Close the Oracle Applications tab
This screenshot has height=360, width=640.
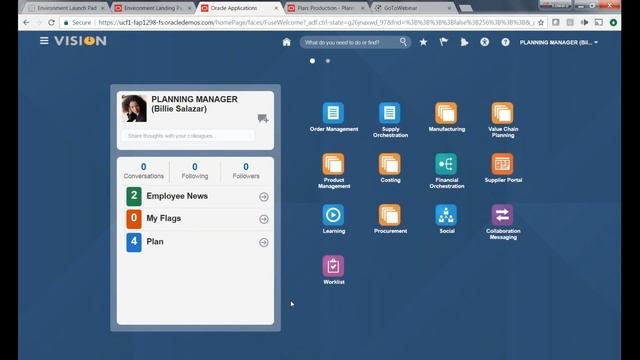point(276,8)
